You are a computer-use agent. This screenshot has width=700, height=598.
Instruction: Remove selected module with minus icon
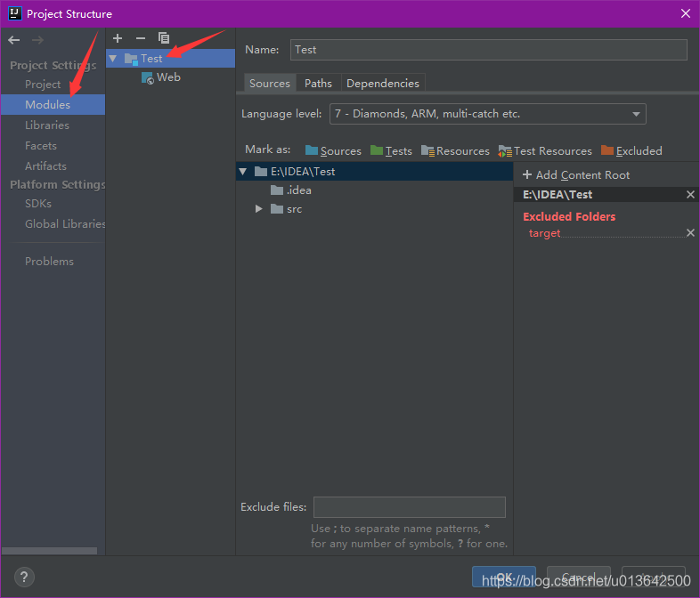141,38
